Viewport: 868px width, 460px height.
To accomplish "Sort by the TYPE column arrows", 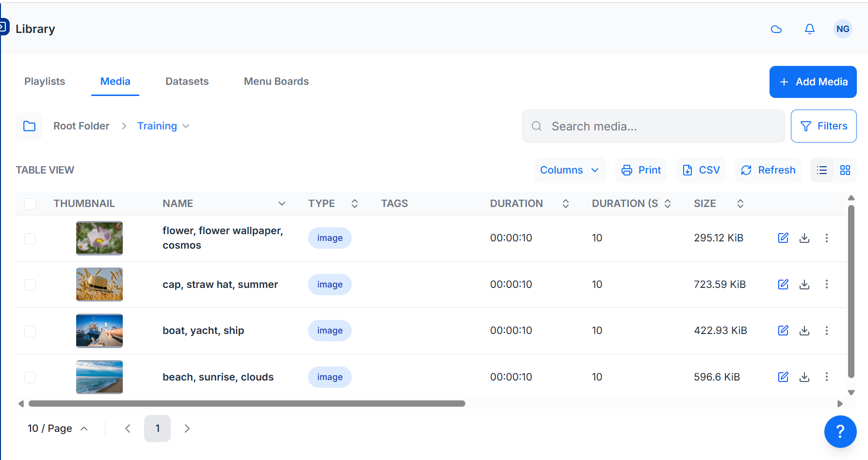I will click(355, 204).
